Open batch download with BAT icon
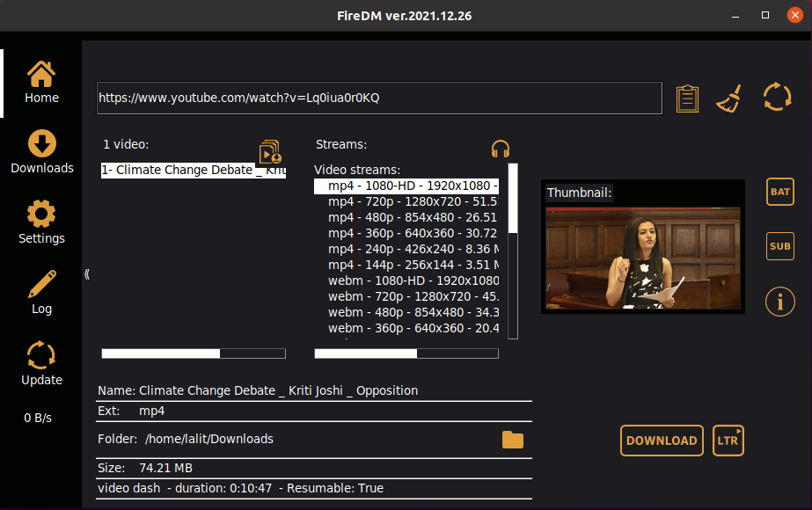The width and height of the screenshot is (812, 510). [x=779, y=192]
